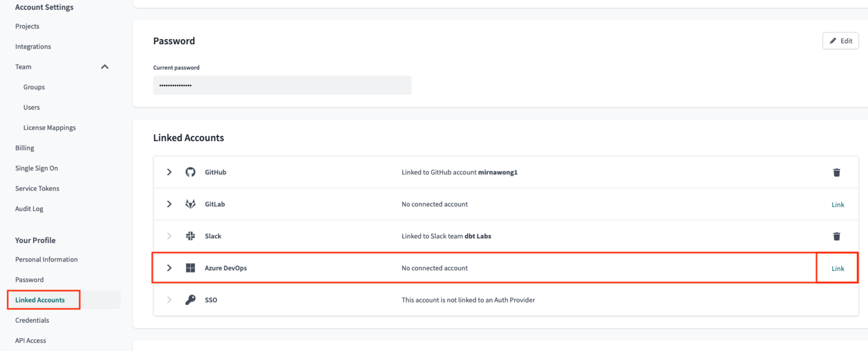Viewport: 868px width, 351px height.
Task: Collapse the Team menu section
Action: (105, 67)
